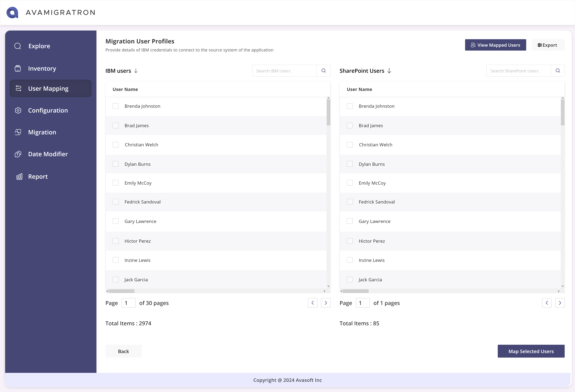The image size is (575, 392).
Task: Check Brad James in IBM users list
Action: pyautogui.click(x=115, y=126)
